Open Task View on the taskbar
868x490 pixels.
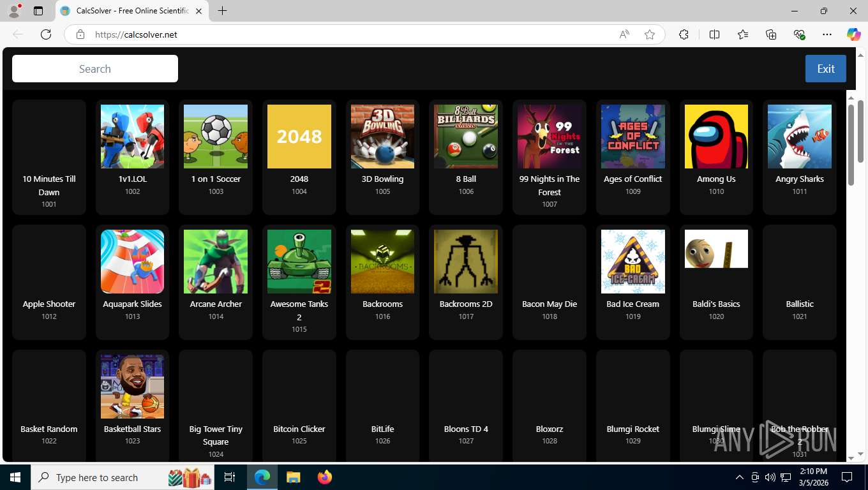click(230, 477)
